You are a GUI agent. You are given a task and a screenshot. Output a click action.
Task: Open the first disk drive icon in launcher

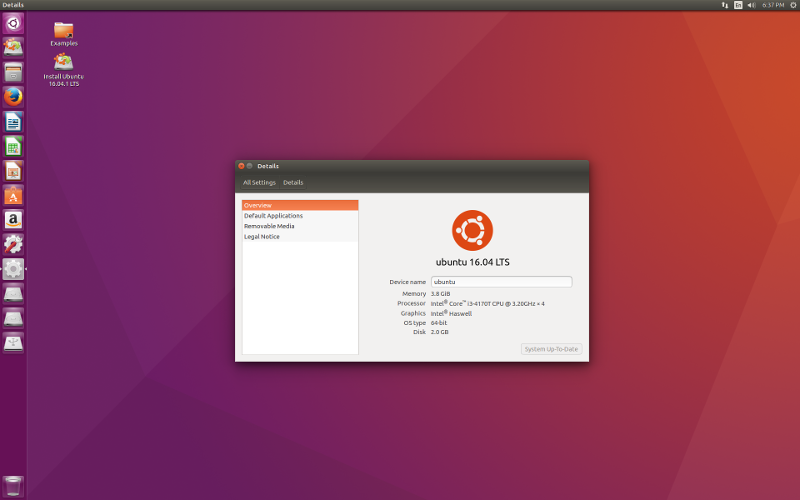tap(13, 293)
